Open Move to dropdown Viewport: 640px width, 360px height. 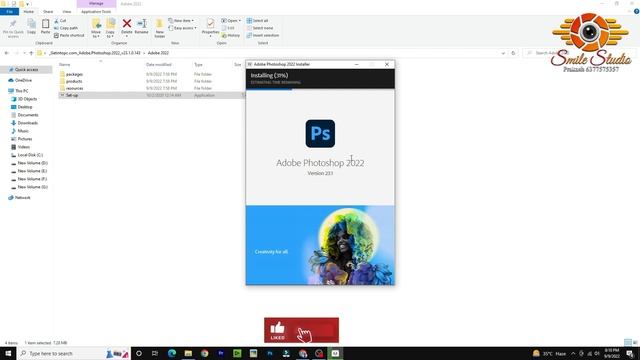[x=96, y=29]
